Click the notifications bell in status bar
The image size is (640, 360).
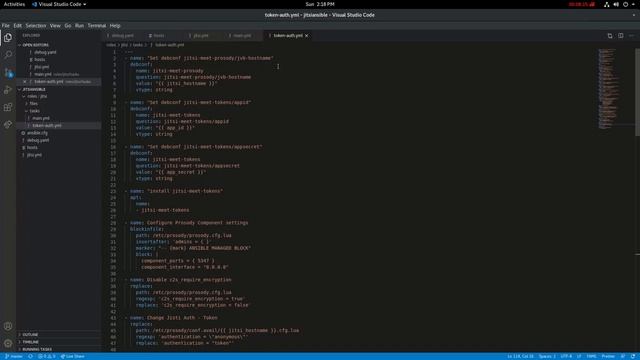click(633, 356)
